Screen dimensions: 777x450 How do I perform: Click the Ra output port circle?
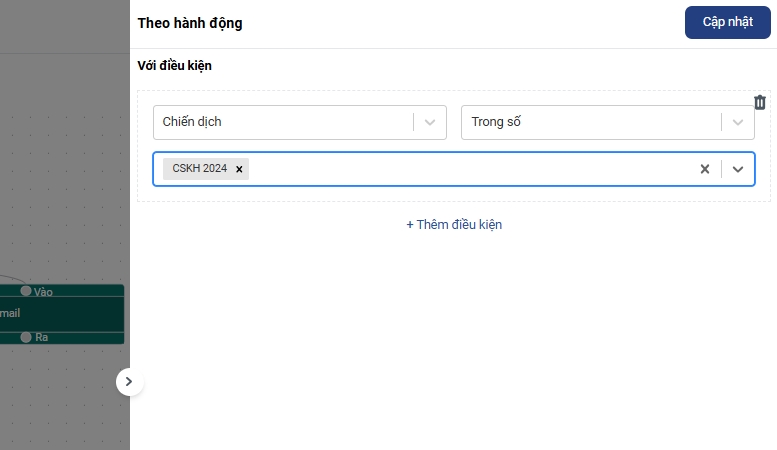(x=26, y=337)
